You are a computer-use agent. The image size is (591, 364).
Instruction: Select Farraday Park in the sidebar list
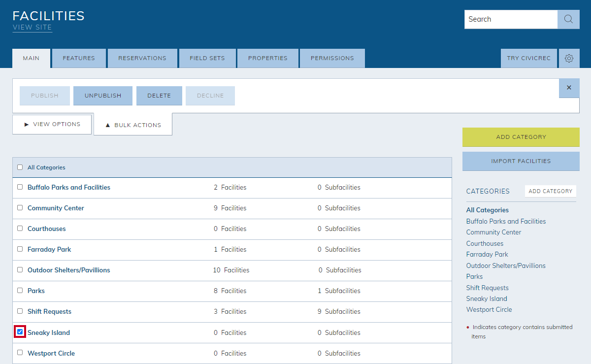tap(487, 254)
